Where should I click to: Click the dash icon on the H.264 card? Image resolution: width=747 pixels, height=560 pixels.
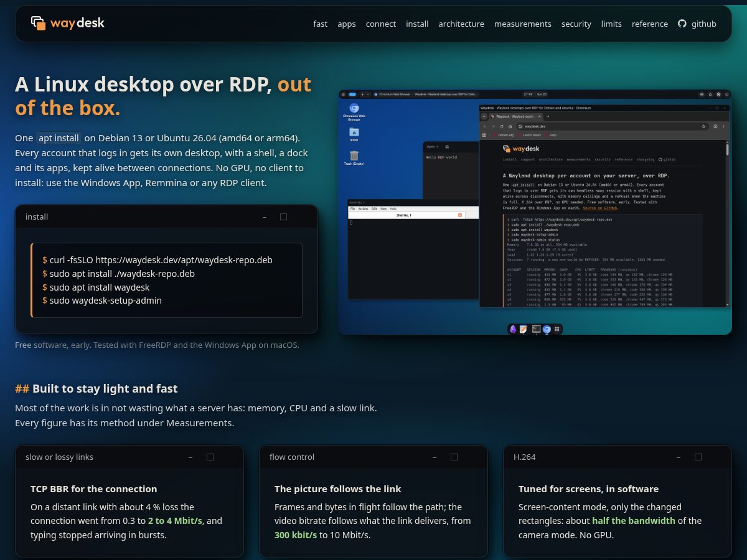click(679, 457)
